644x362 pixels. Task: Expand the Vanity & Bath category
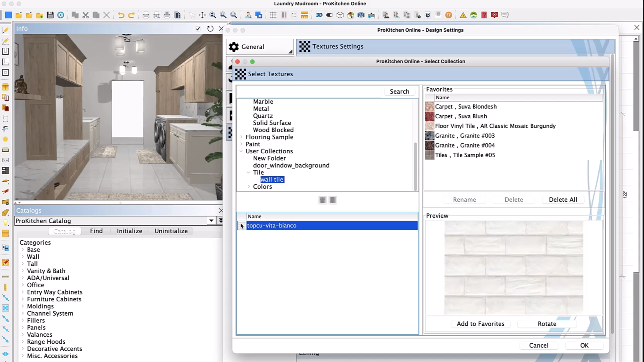pyautogui.click(x=23, y=271)
